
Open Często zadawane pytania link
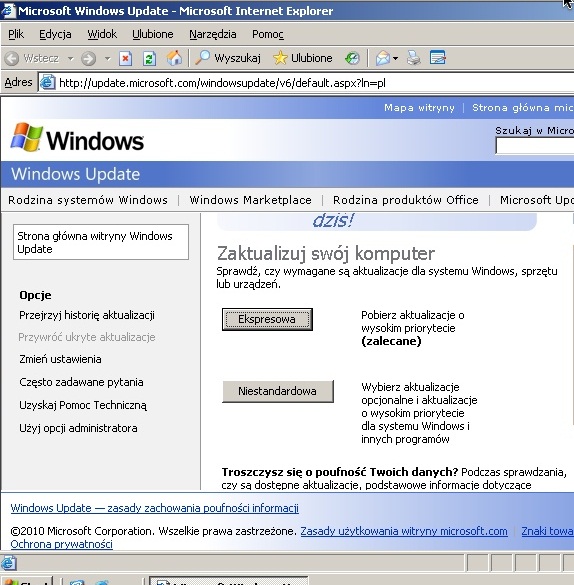81,382
